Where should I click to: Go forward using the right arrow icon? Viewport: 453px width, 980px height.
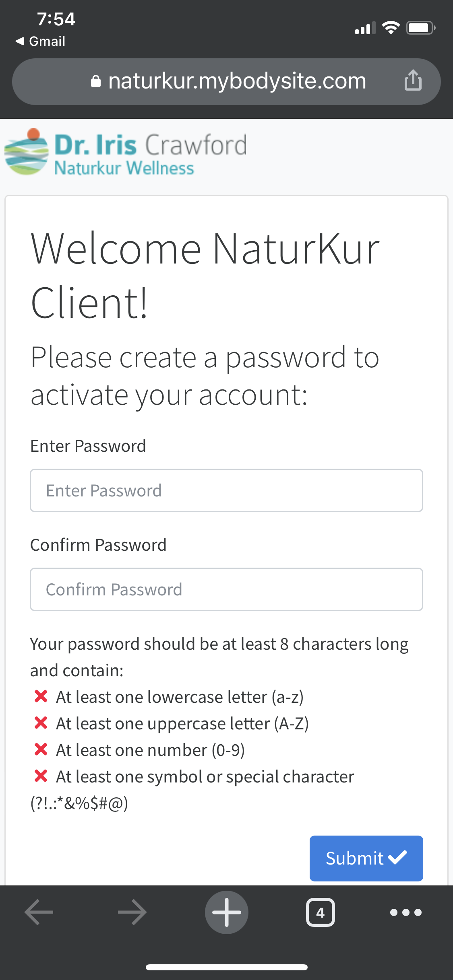pos(133,912)
